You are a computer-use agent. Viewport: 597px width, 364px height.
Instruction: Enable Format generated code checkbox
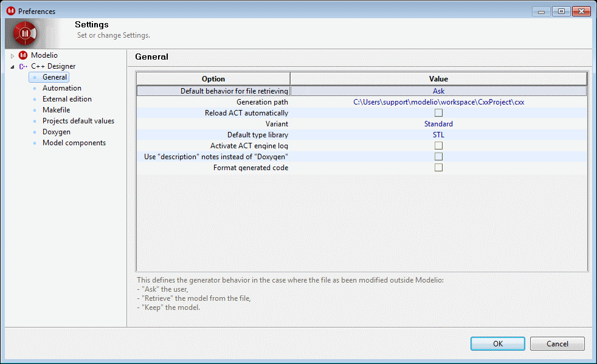tap(438, 168)
